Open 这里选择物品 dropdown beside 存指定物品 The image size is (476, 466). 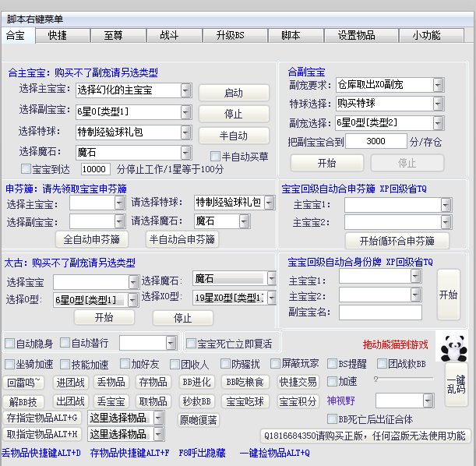[x=158, y=418]
